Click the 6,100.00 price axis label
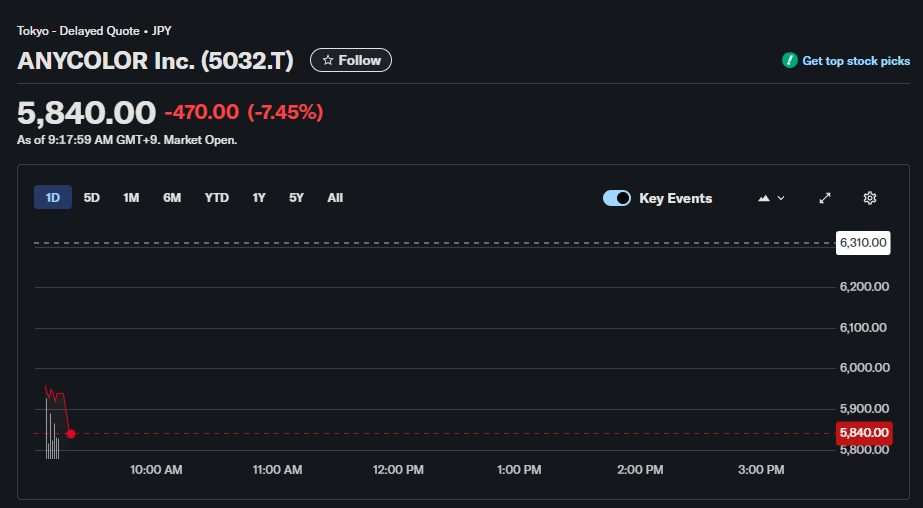The width and height of the screenshot is (923, 508). [863, 327]
